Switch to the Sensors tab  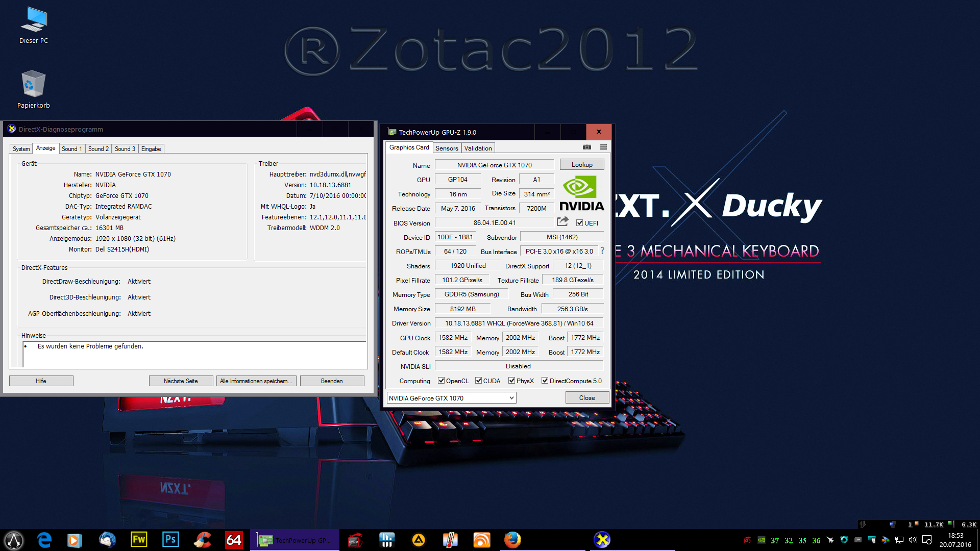coord(447,148)
